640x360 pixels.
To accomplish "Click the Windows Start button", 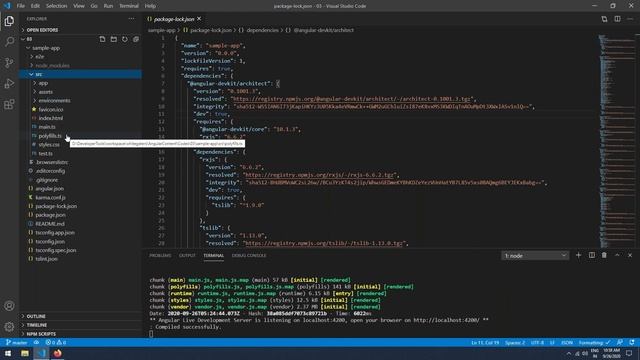I will (x=8, y=353).
